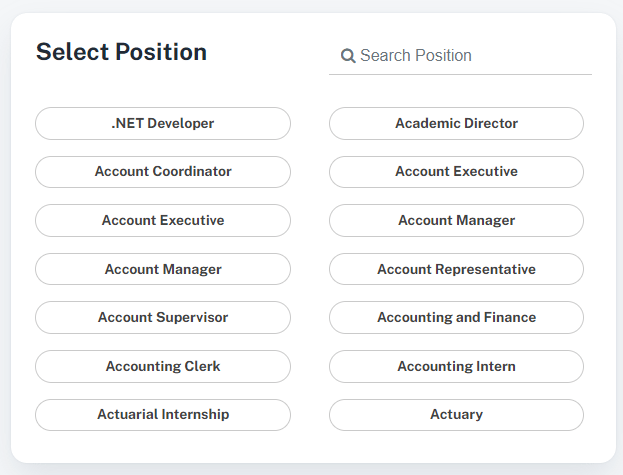Pick the Accounting Intern position
This screenshot has height=475, width=623.
tap(456, 366)
